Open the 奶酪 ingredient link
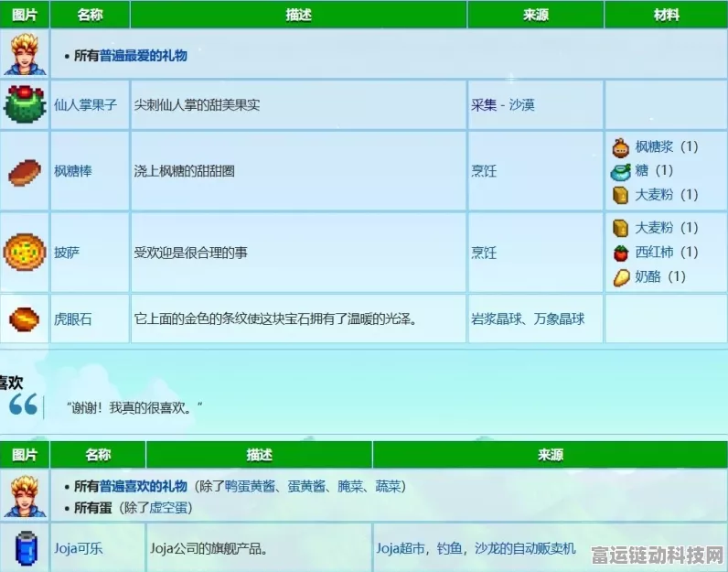 (648, 277)
